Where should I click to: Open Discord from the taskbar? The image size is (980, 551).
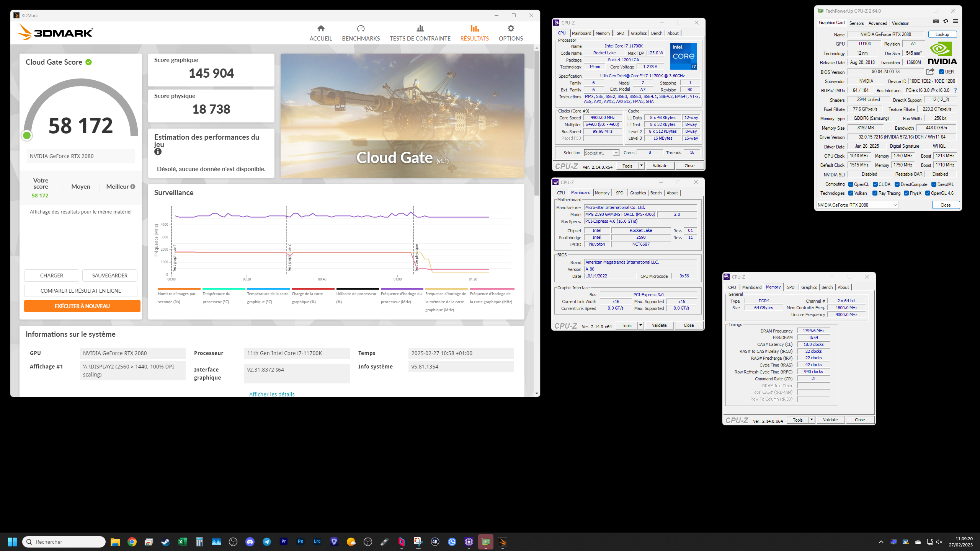(250, 542)
